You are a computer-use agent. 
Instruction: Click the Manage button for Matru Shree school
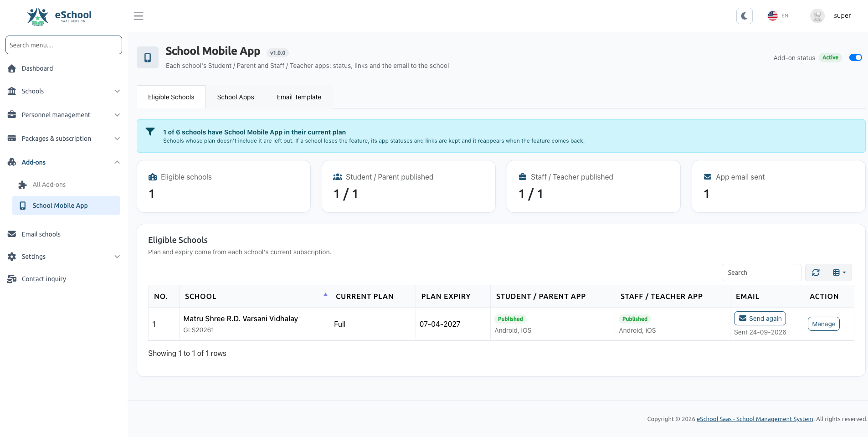pos(823,324)
